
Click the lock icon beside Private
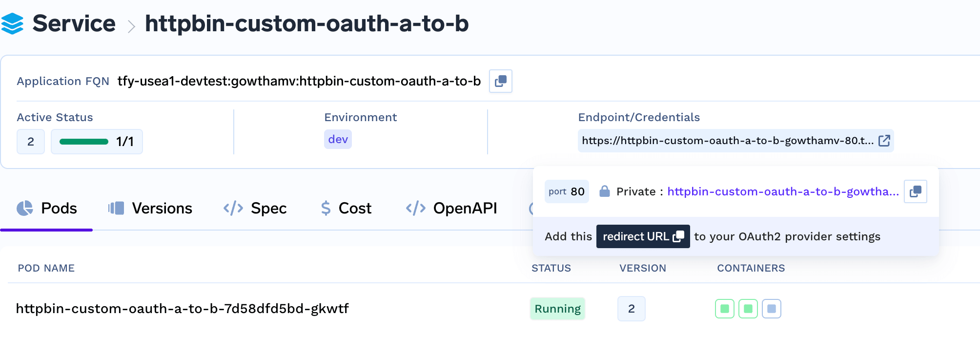coord(604,191)
